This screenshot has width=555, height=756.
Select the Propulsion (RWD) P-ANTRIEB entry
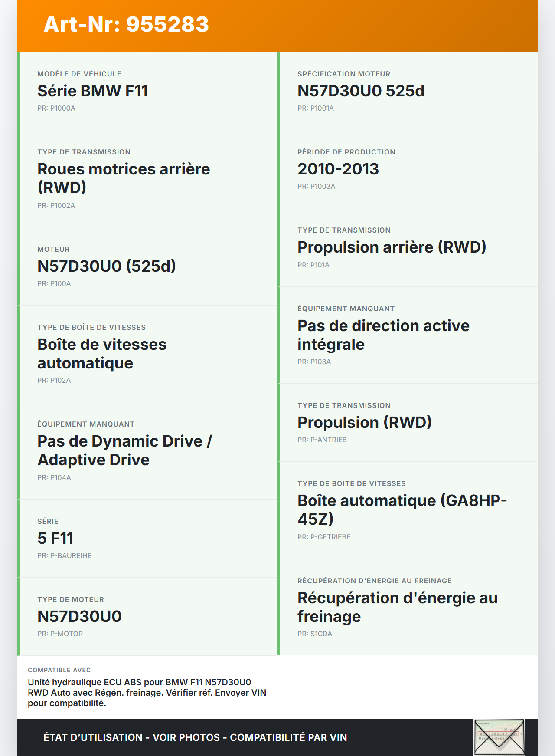[x=365, y=423]
